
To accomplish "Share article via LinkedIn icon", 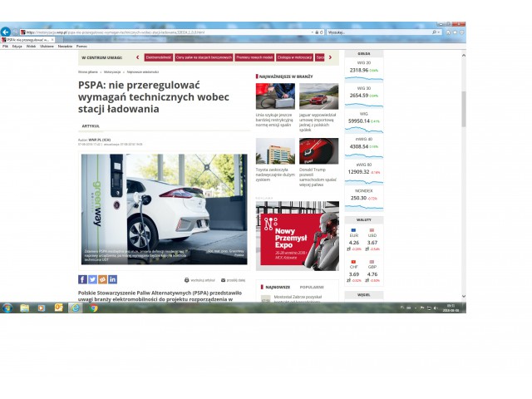I will click(x=112, y=279).
